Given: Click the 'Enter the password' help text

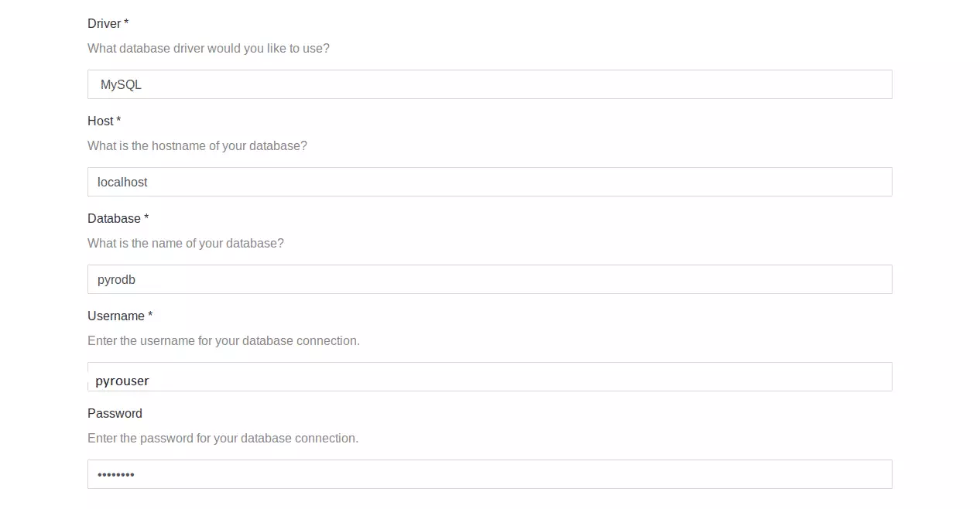Looking at the screenshot, I should tap(223, 439).
